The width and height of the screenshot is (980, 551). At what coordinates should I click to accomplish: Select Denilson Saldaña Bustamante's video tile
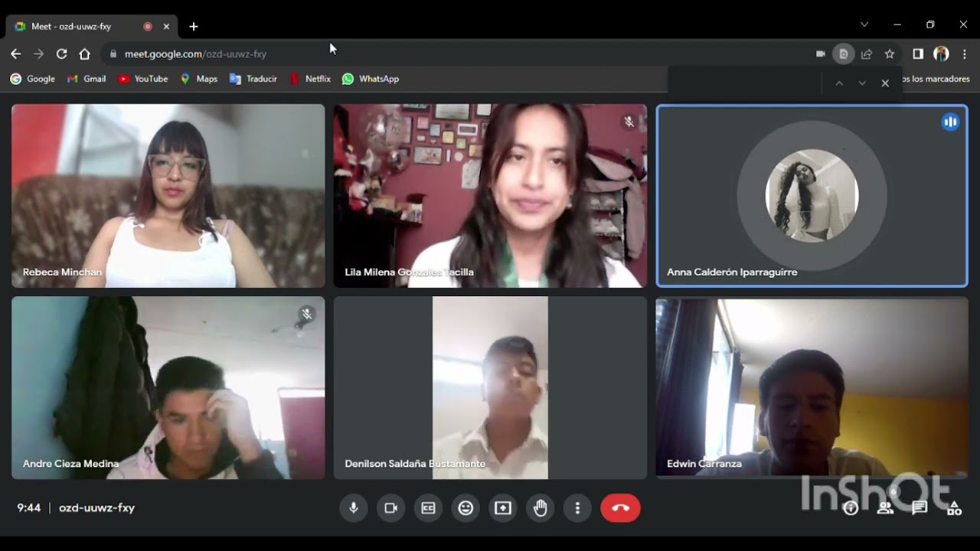point(490,388)
